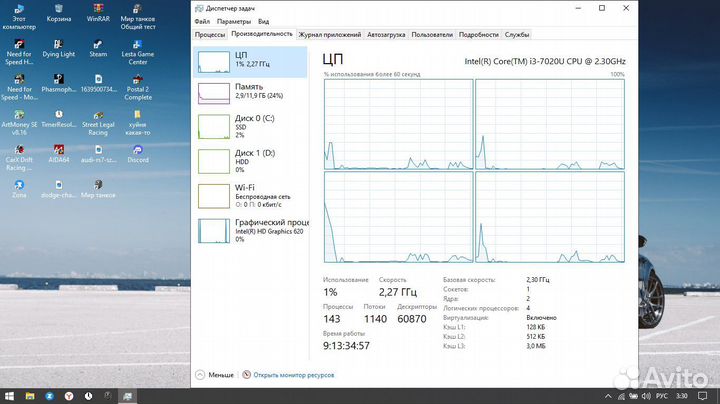Click the Task Manager taskbar button
This screenshot has width=720, height=404.
127,396
